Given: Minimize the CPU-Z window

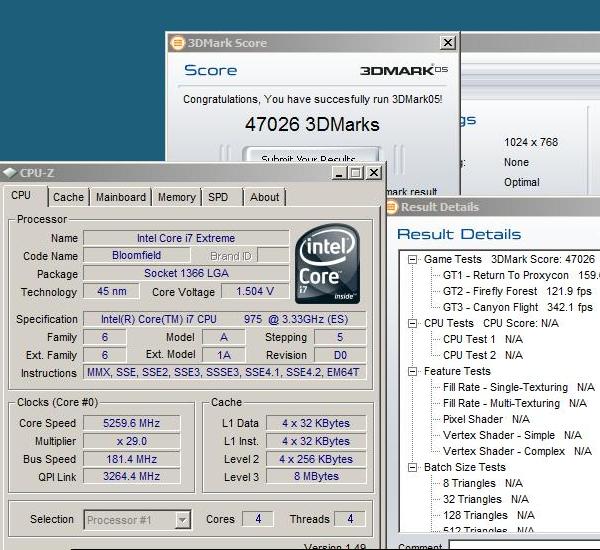Looking at the screenshot, I should (x=338, y=173).
